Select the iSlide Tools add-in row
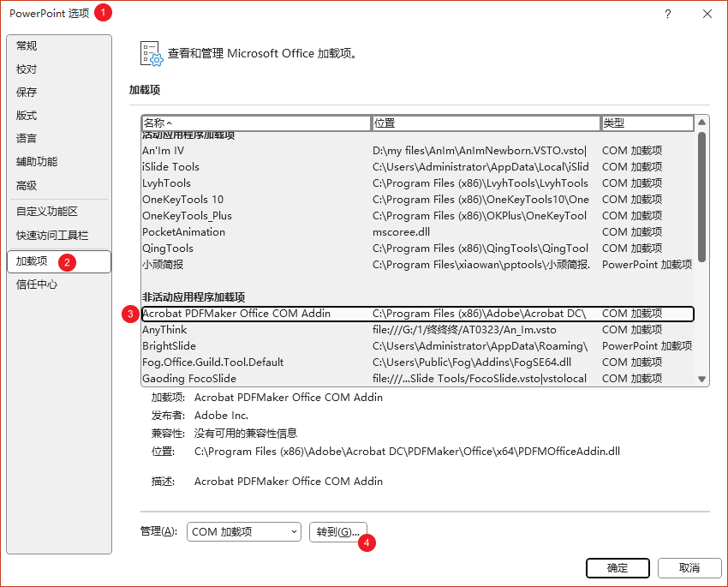 [171, 167]
